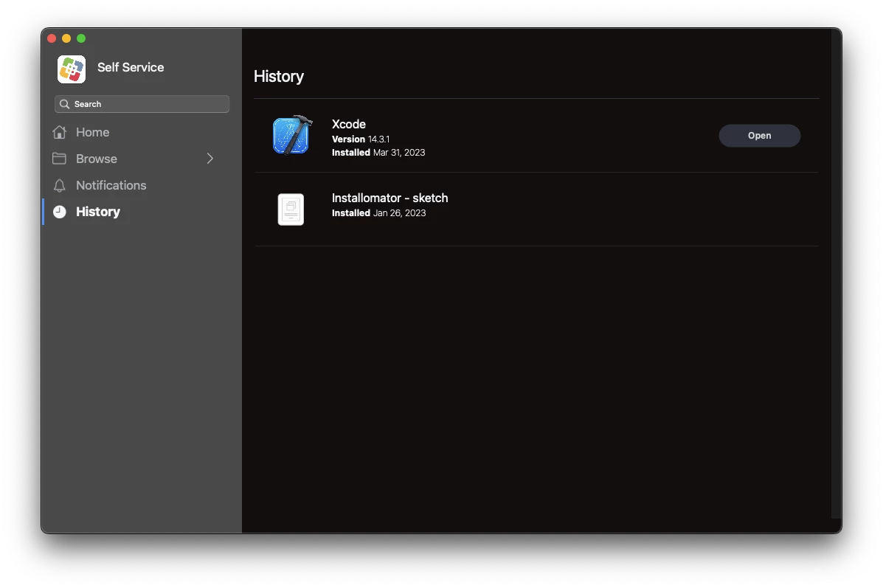
Task: Click Installed Jan 26, 2023 text
Action: coord(378,213)
